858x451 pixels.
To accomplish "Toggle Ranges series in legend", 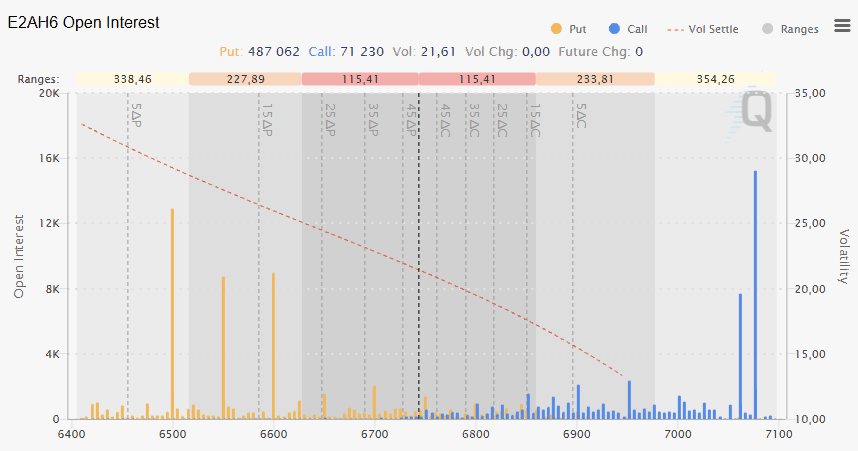I will click(x=800, y=29).
